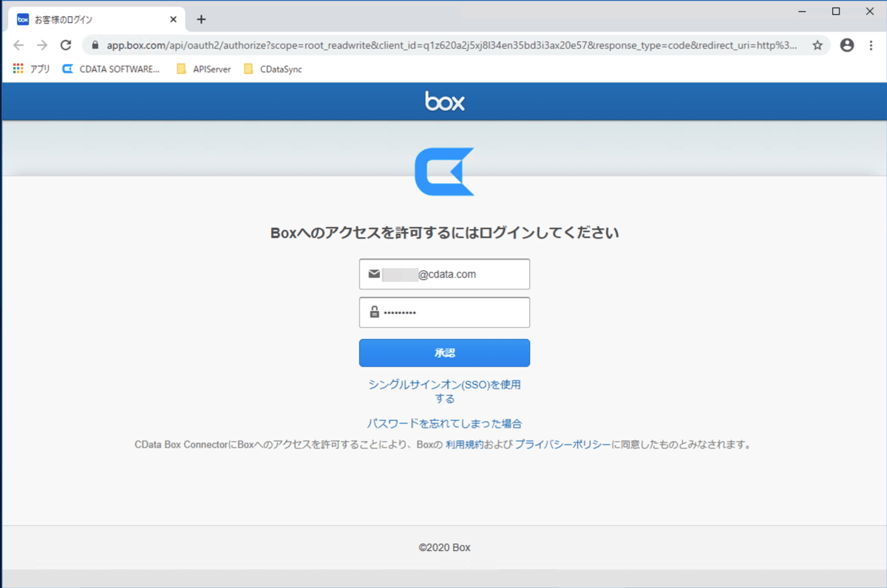This screenshot has height=588, width=887.
Task: Open the 利用規約 terms link
Action: pos(464,445)
